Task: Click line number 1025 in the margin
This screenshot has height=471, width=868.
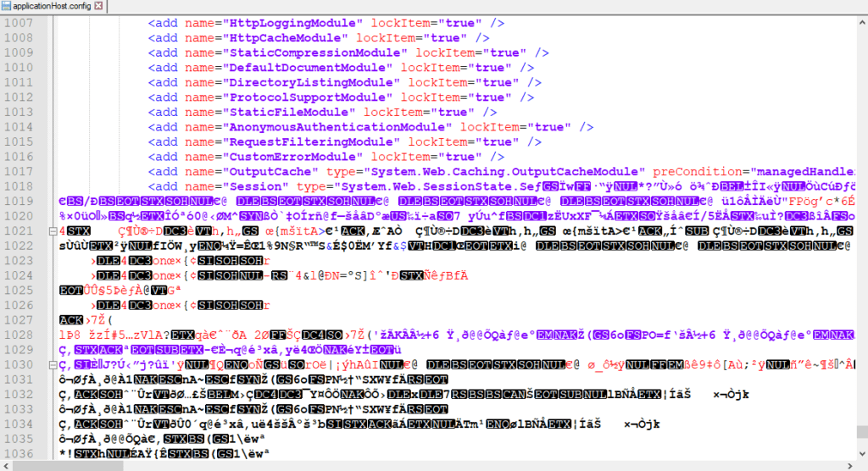Action: [x=19, y=291]
